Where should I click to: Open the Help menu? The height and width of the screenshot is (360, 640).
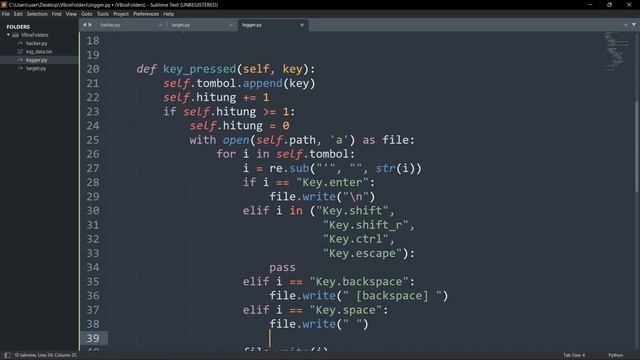(169, 14)
